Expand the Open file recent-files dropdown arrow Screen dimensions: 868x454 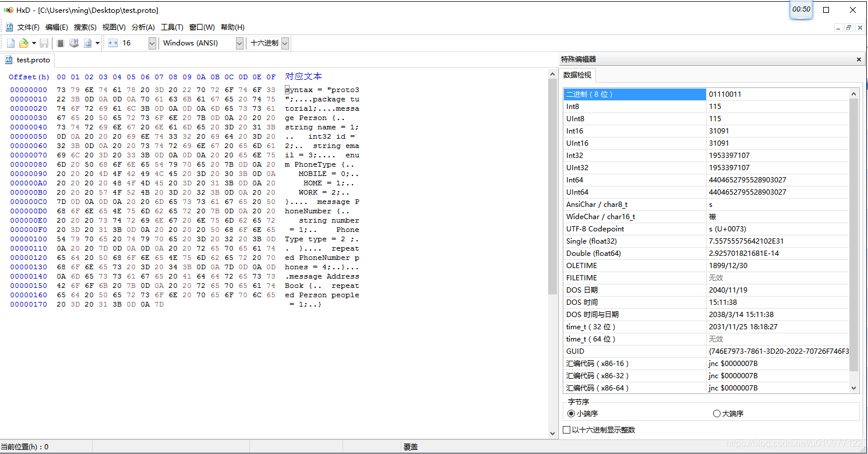pos(34,43)
